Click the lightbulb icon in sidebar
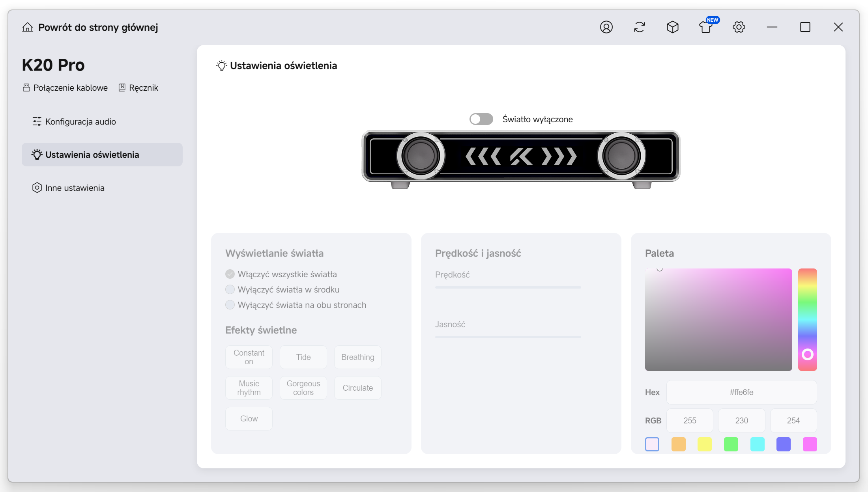 [37, 155]
